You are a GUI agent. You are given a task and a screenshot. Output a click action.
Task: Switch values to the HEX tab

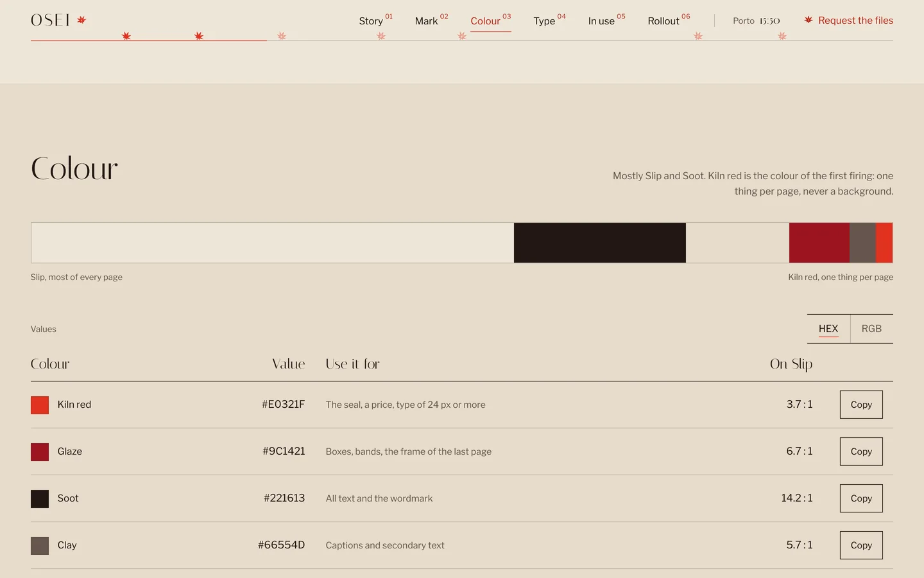pyautogui.click(x=828, y=329)
